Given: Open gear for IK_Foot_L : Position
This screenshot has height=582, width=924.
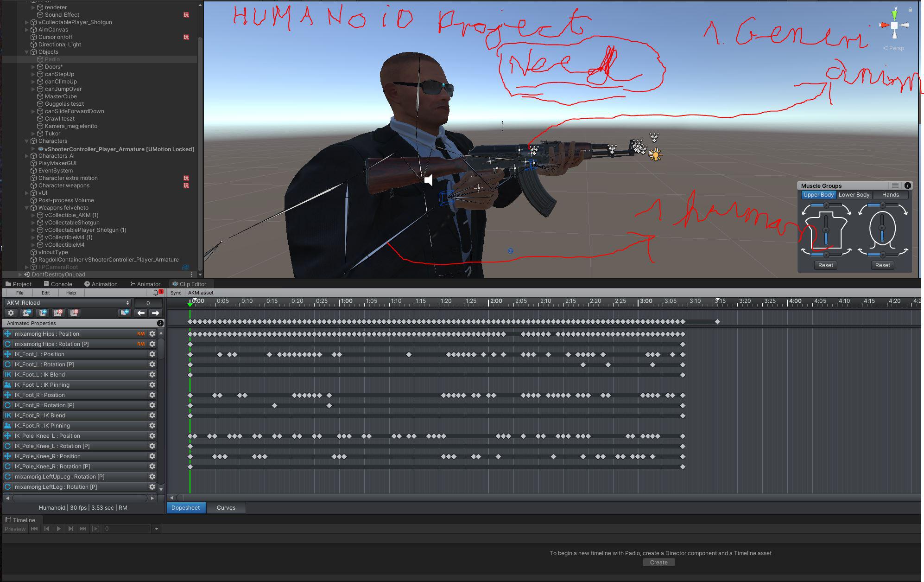Looking at the screenshot, I should click(x=152, y=354).
